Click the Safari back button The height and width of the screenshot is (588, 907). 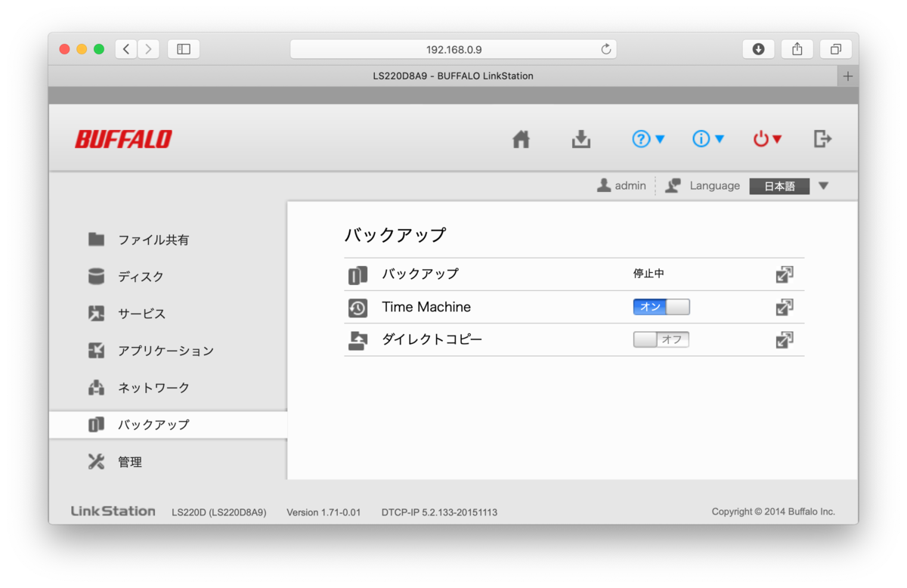point(126,49)
